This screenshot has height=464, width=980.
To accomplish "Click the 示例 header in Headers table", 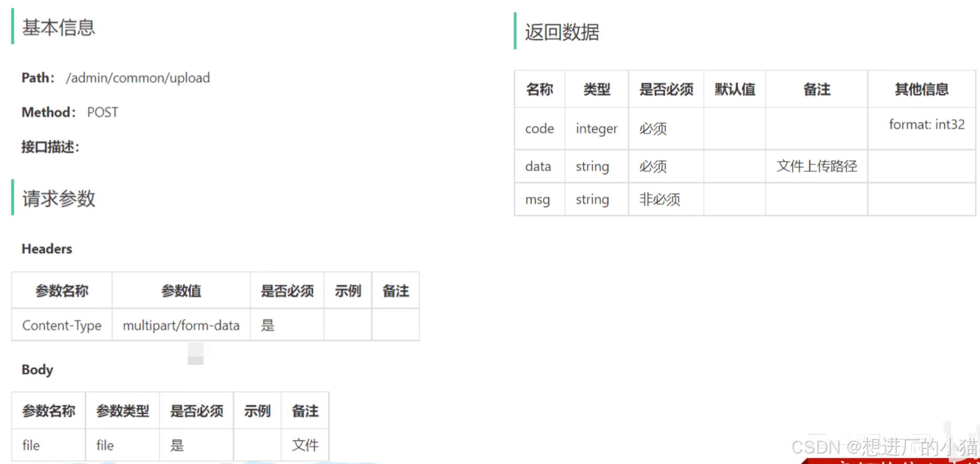I will (x=348, y=290).
